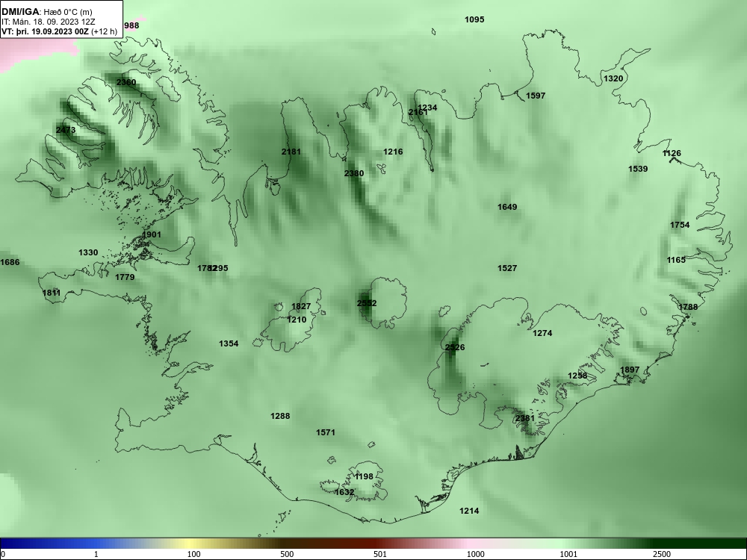Click the IT initial time line
The width and height of the screenshot is (747, 560).
tap(48, 22)
